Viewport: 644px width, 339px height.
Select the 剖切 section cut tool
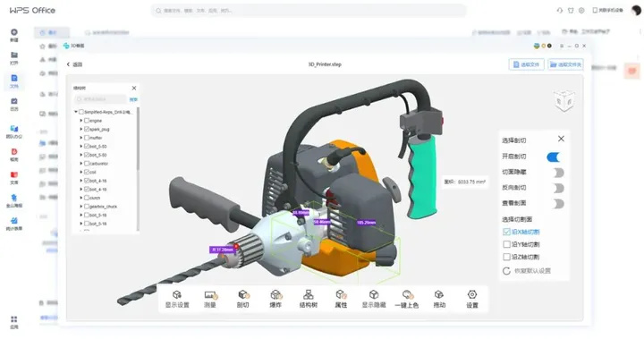[x=242, y=299]
